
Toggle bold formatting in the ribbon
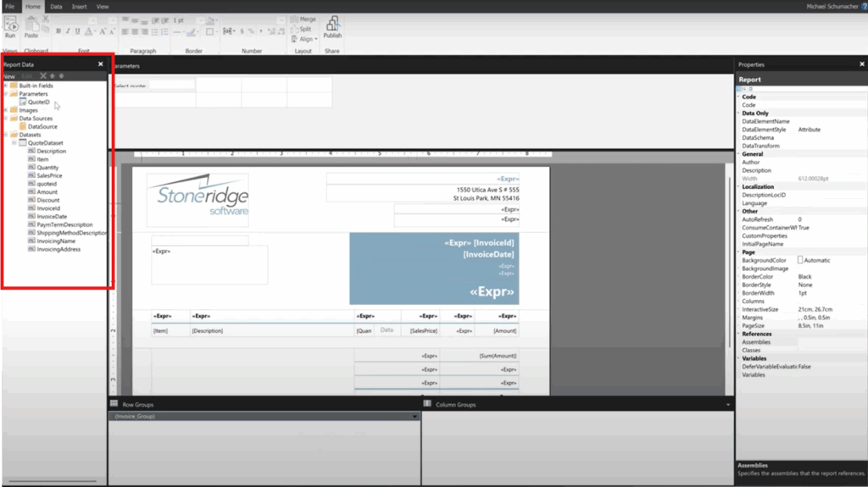[58, 31]
